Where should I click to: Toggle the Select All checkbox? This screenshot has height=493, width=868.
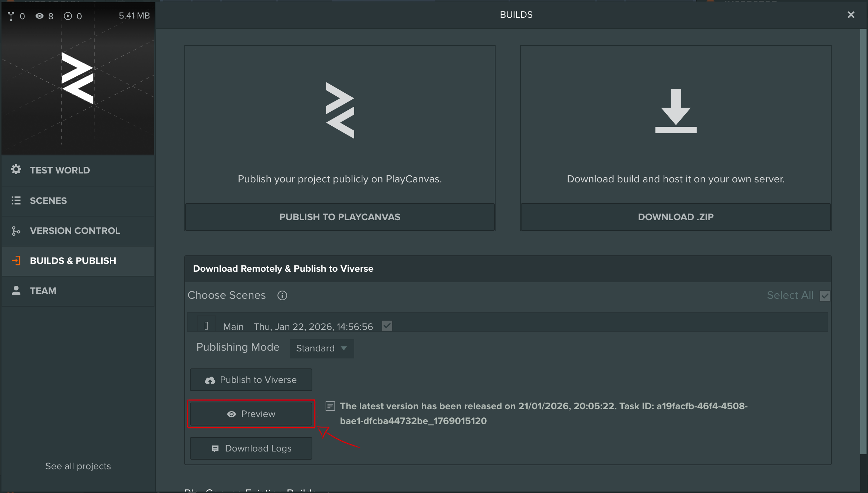tap(825, 296)
